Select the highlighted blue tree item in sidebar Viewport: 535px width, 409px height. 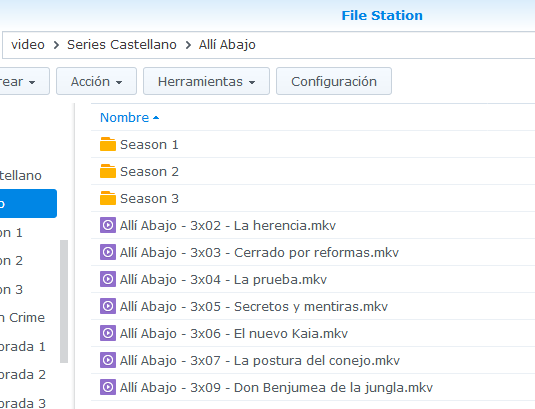pos(28,204)
